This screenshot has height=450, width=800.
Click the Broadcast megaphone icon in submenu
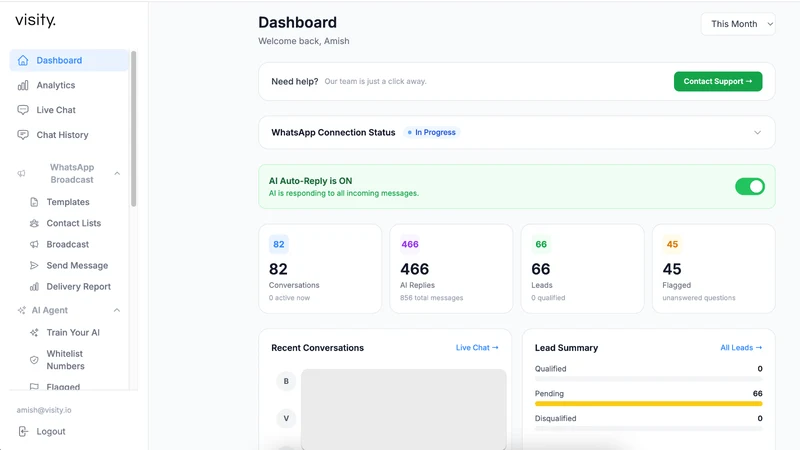34,244
